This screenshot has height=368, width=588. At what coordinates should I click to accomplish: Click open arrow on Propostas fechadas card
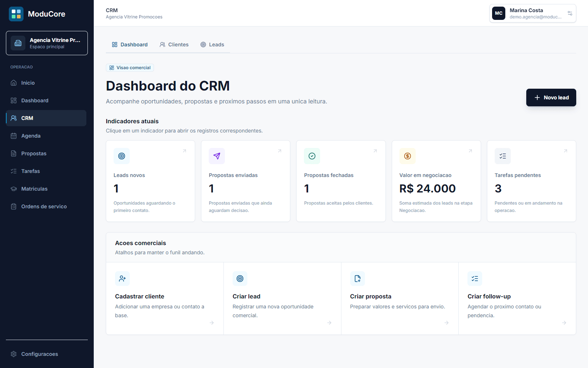coord(375,151)
